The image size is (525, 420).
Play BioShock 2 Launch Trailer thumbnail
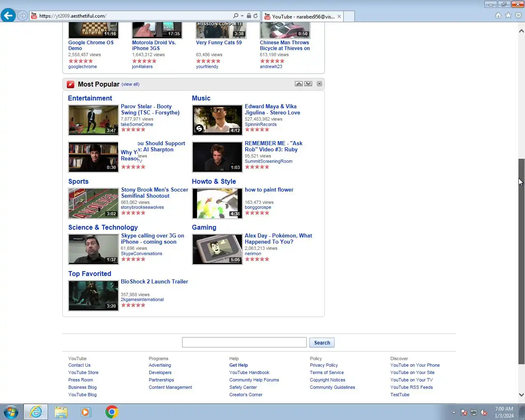[x=94, y=296]
